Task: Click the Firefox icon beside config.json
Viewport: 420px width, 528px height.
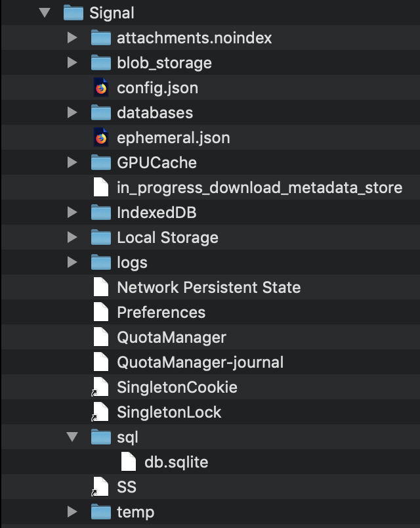Action: tap(101, 87)
